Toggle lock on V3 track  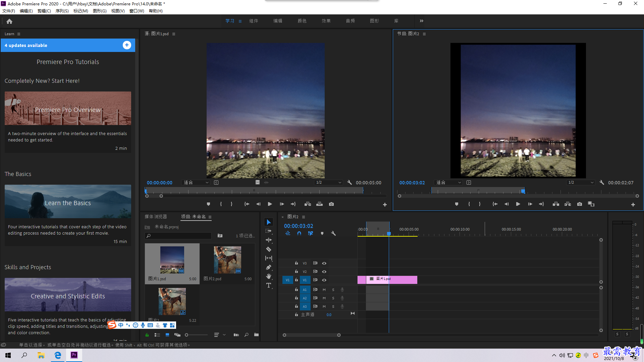click(297, 263)
